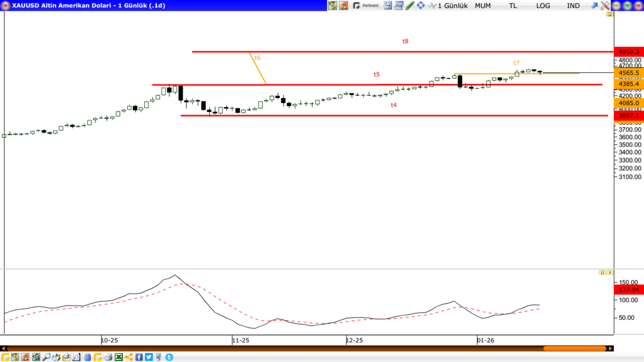
Task: Click the orange share icon
Action: [x=128, y=357]
